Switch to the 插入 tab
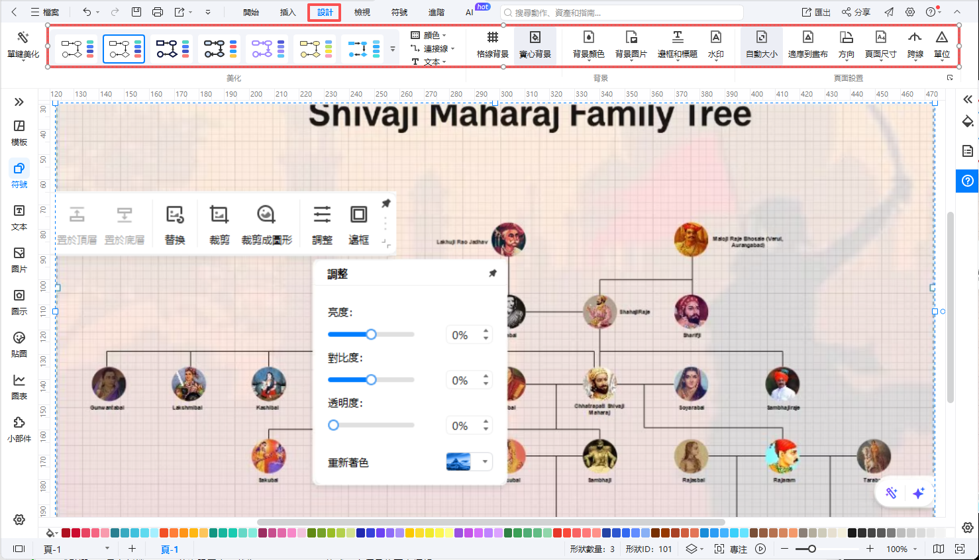 click(x=287, y=13)
